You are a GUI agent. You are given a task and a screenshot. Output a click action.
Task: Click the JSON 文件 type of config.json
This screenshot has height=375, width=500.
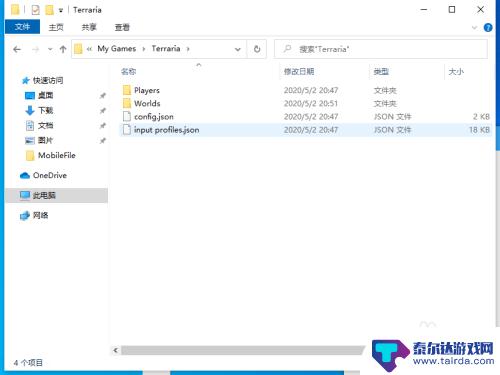click(392, 117)
